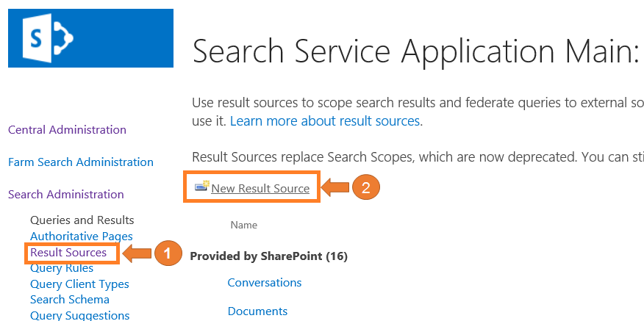Go to Central Administration
This screenshot has width=644, height=321.
67,130
